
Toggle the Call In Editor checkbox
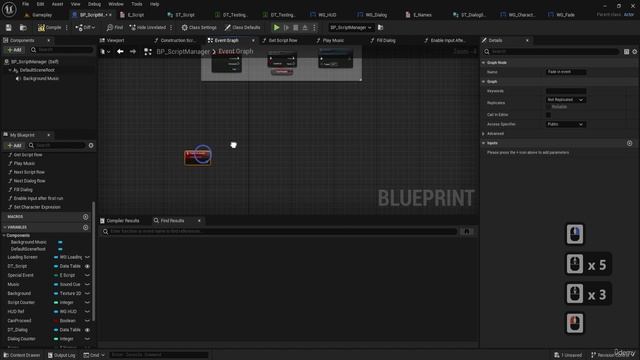pos(549,115)
